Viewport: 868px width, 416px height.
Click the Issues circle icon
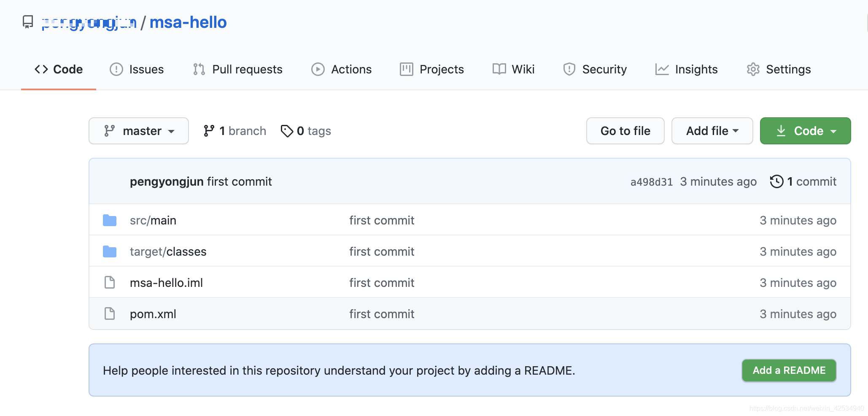[x=116, y=69]
